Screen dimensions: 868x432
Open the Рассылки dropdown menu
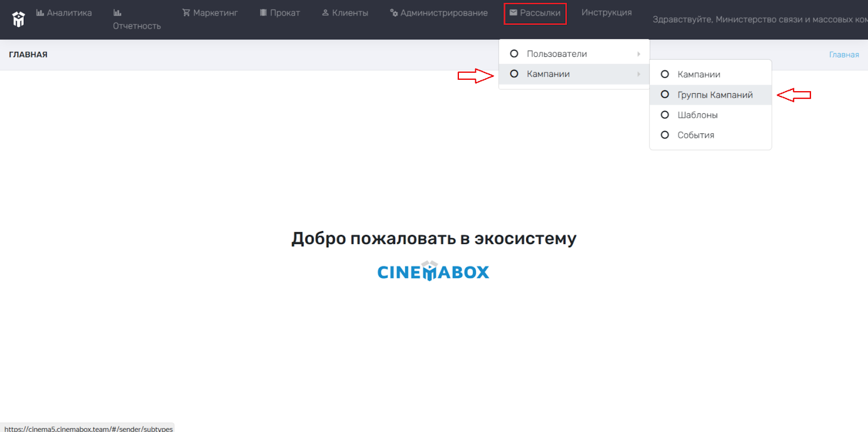pos(535,13)
